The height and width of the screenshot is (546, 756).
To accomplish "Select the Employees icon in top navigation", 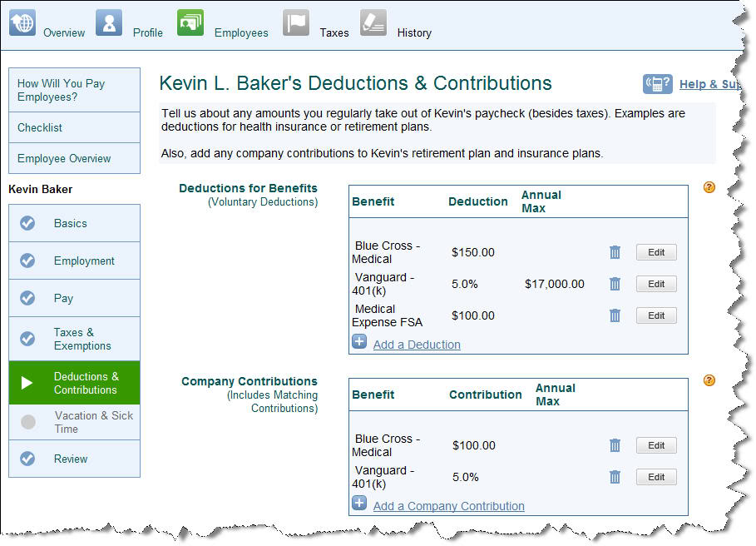I will [x=190, y=22].
